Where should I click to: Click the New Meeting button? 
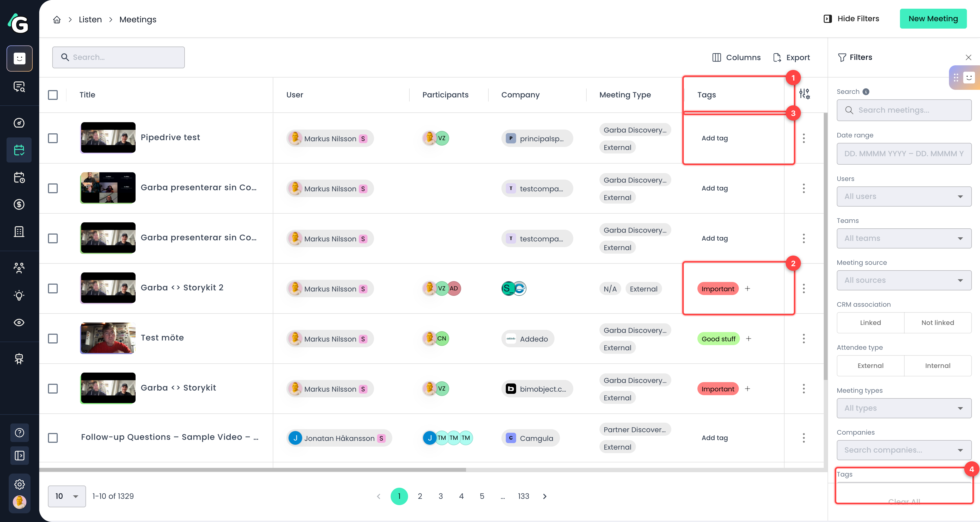coord(933,18)
